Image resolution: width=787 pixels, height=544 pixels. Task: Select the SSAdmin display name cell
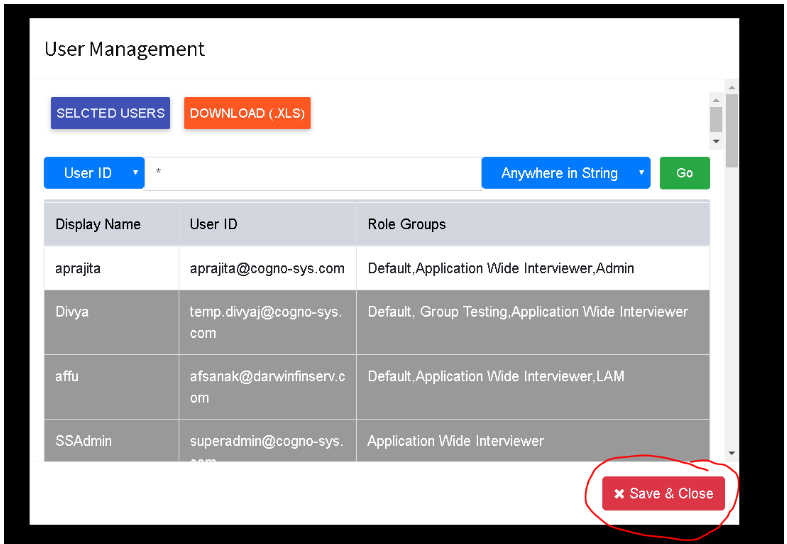(x=111, y=441)
